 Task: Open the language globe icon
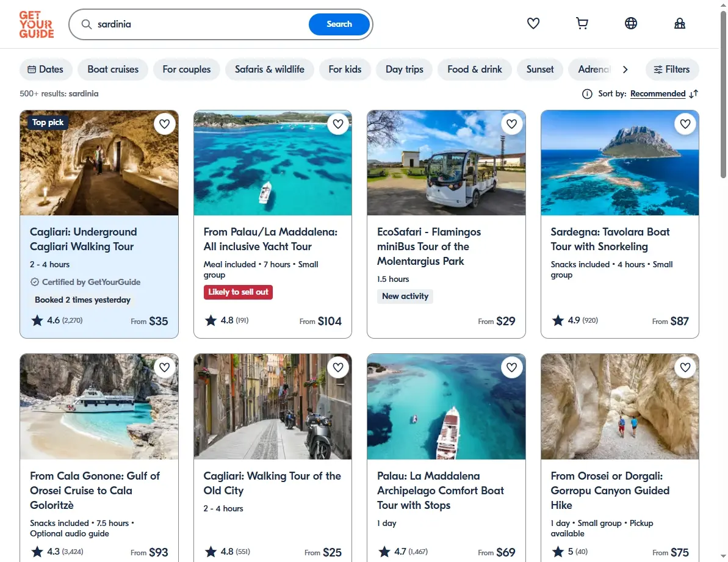click(630, 23)
